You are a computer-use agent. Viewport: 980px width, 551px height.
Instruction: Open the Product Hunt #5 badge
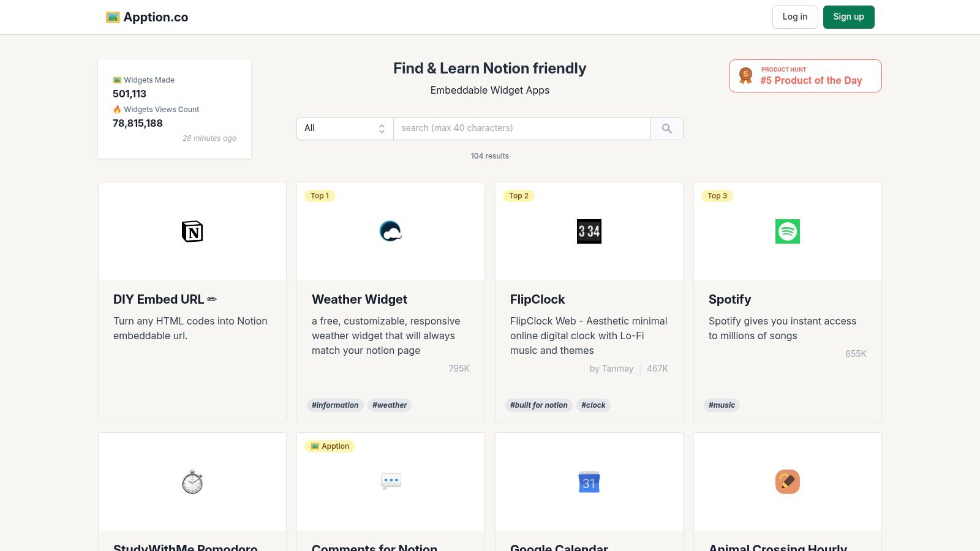805,76
